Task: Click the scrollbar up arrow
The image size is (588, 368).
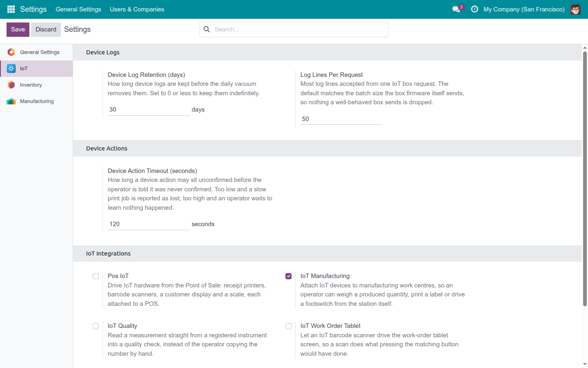Action: [x=585, y=47]
